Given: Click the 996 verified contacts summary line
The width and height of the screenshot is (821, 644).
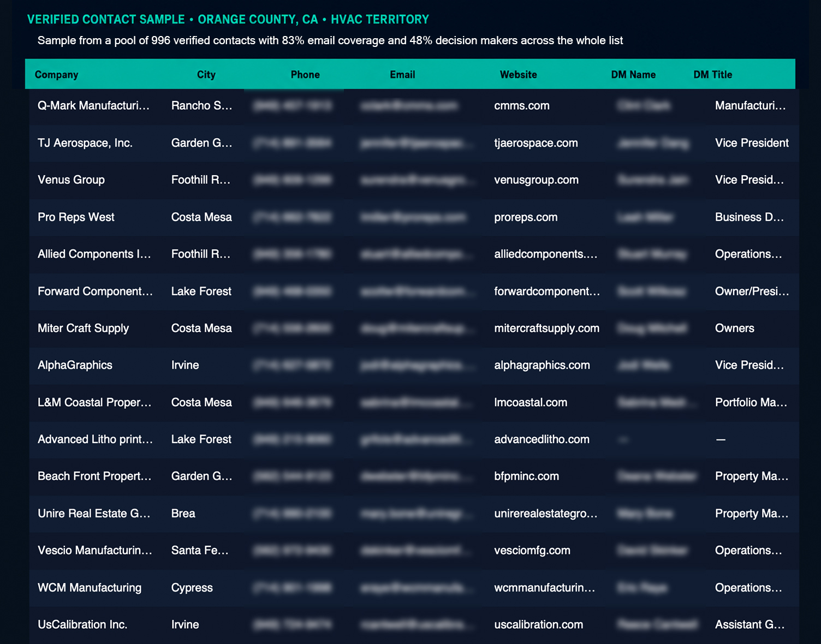Looking at the screenshot, I should pyautogui.click(x=330, y=41).
